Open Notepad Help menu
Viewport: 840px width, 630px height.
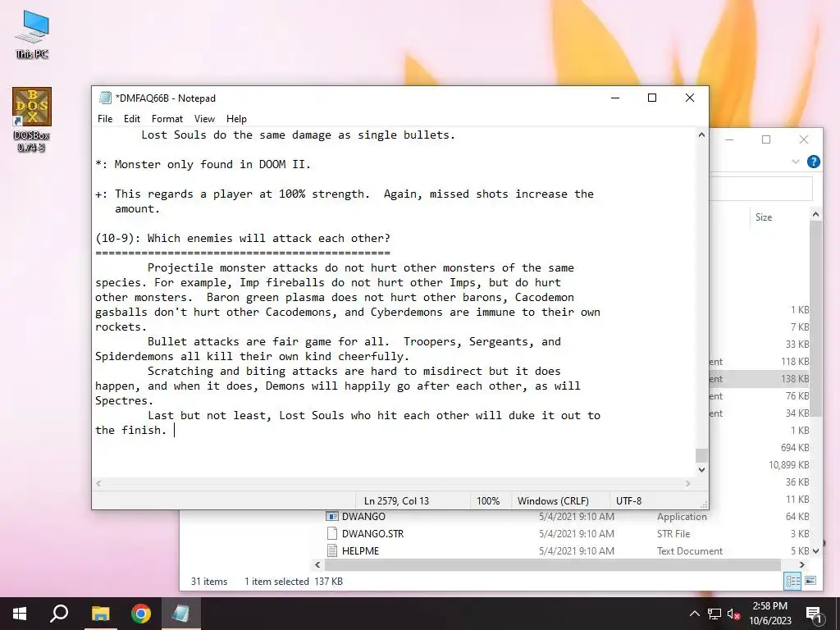[236, 119]
